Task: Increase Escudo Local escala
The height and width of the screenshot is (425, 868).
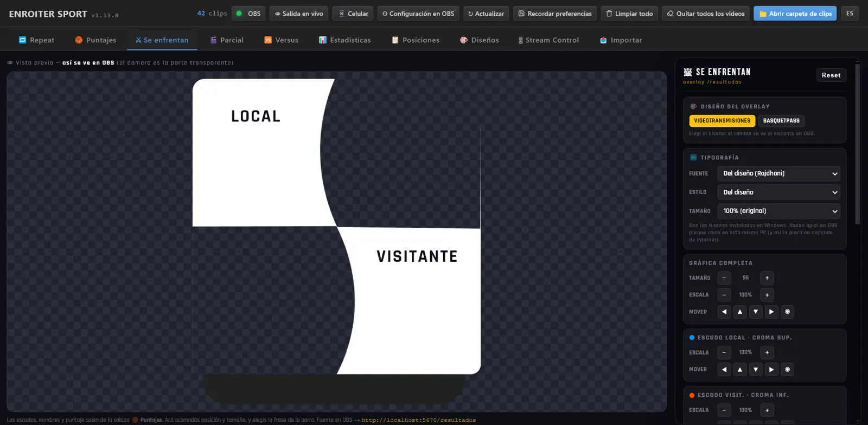Action: [767, 352]
